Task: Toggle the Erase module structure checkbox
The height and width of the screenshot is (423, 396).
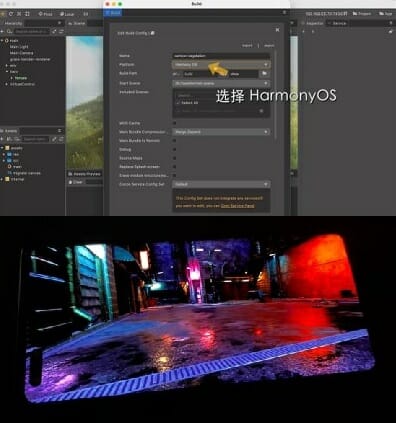Action: pyautogui.click(x=174, y=175)
